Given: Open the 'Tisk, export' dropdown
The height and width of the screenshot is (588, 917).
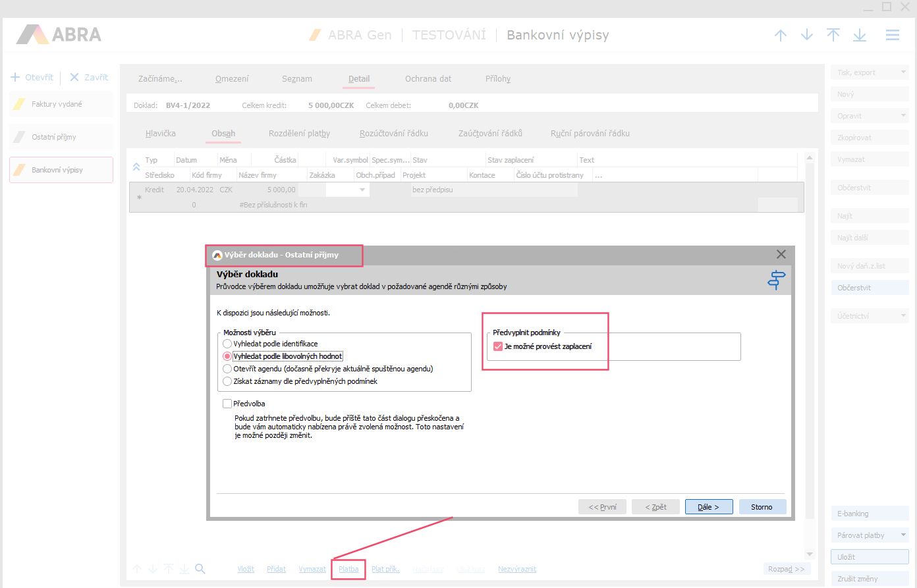Looking at the screenshot, I should (903, 72).
